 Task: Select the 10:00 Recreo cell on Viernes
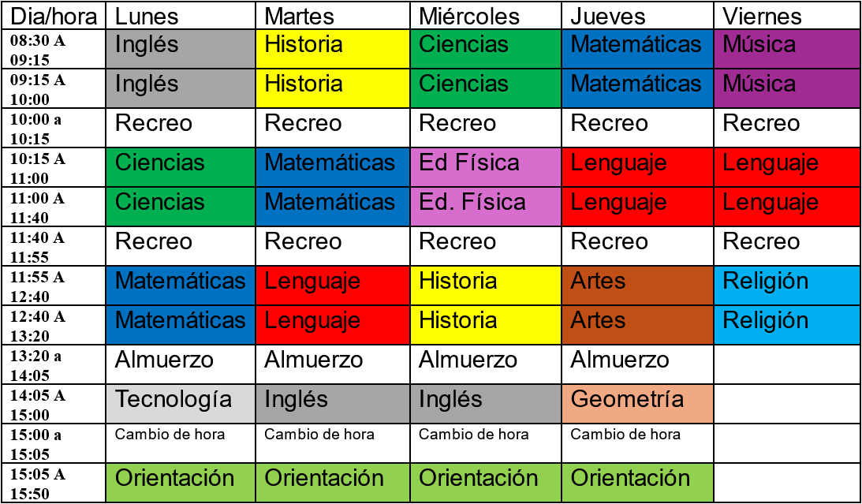787,128
